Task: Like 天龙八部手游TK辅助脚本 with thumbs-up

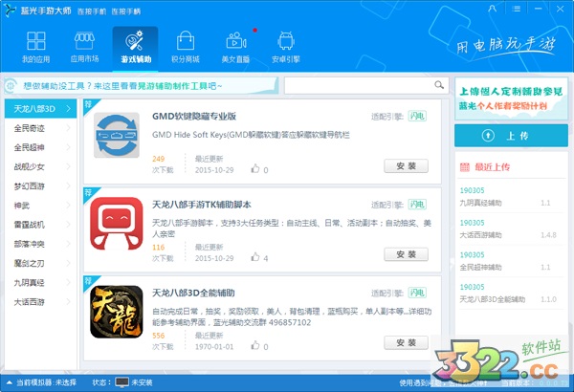Action: (255, 257)
